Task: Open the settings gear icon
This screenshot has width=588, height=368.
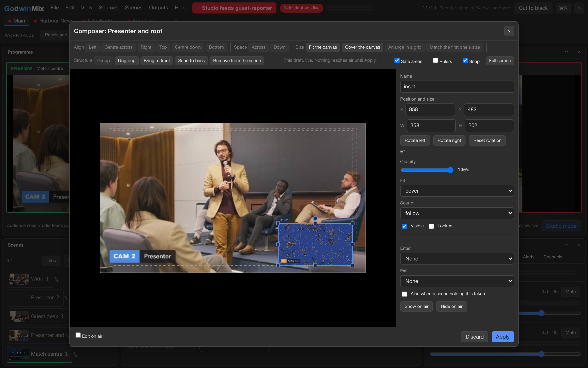Action: click(579, 8)
